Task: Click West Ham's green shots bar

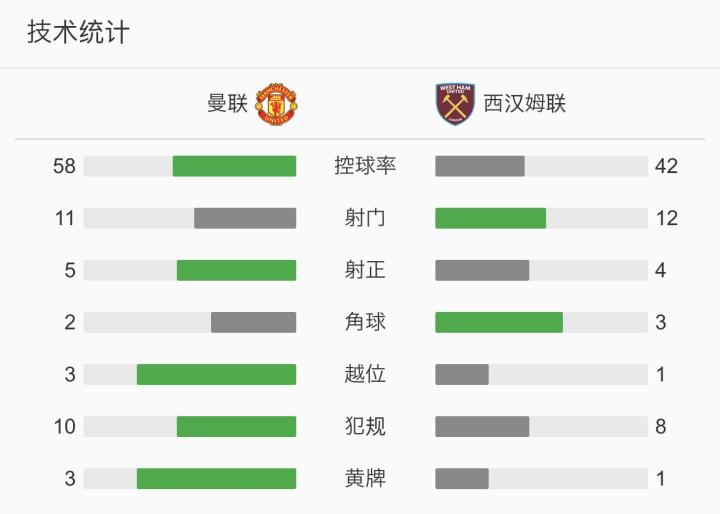Action: coord(491,218)
